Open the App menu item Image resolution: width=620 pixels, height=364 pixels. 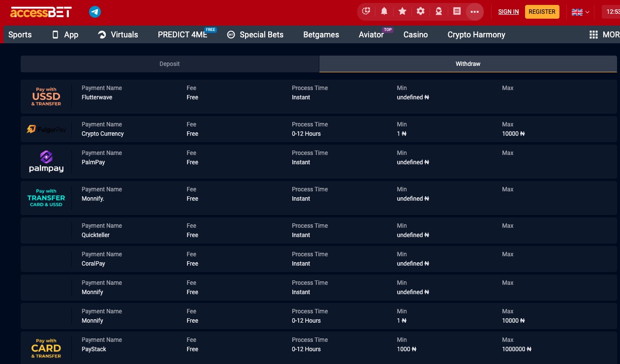[71, 34]
